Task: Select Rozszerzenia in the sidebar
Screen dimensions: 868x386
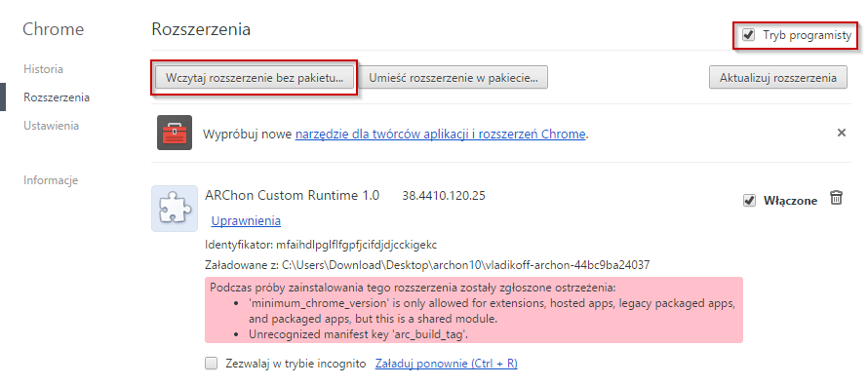Action: click(x=57, y=97)
